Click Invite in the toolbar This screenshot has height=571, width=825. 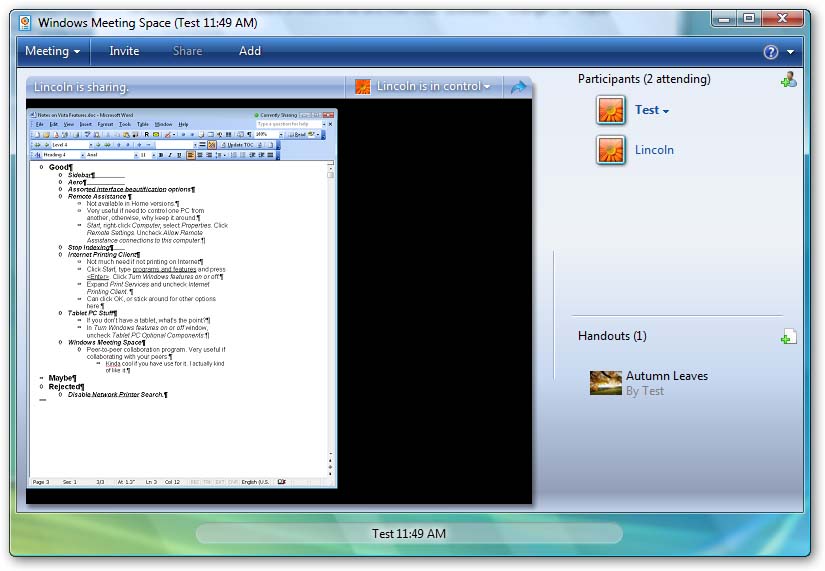click(124, 51)
